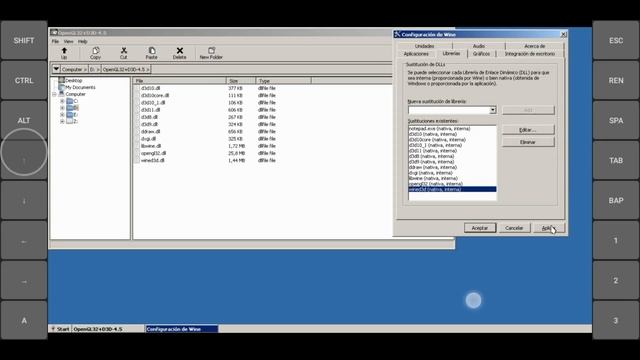Image resolution: width=640 pixels, height=360 pixels.
Task: Click the Delete toolbar icon
Action: 180,53
